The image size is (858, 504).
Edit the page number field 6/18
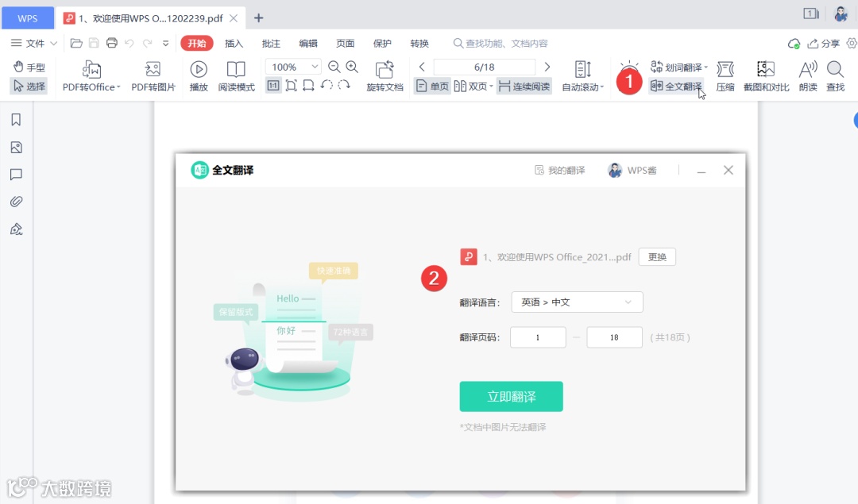click(485, 67)
